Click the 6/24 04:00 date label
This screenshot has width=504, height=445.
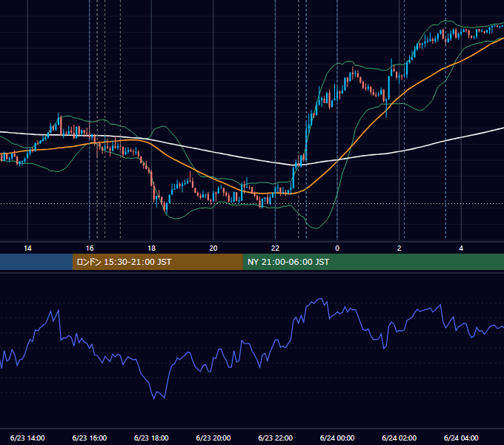[x=461, y=438]
